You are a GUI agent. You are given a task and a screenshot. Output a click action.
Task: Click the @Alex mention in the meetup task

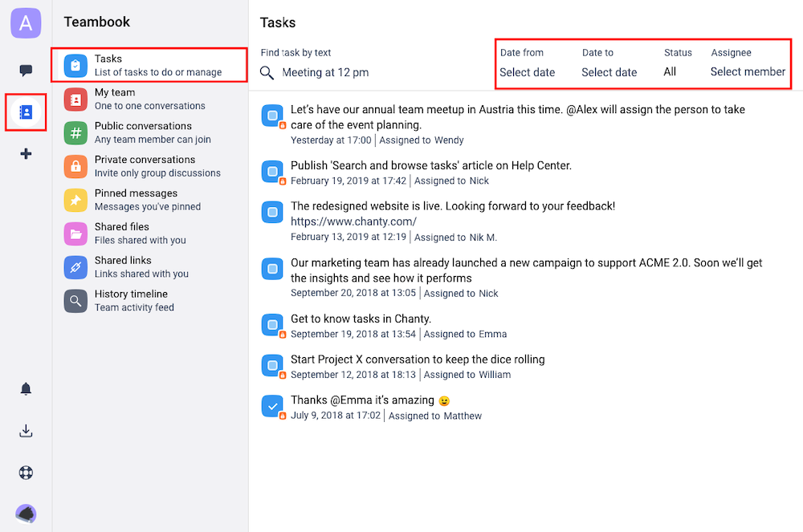tap(581, 109)
